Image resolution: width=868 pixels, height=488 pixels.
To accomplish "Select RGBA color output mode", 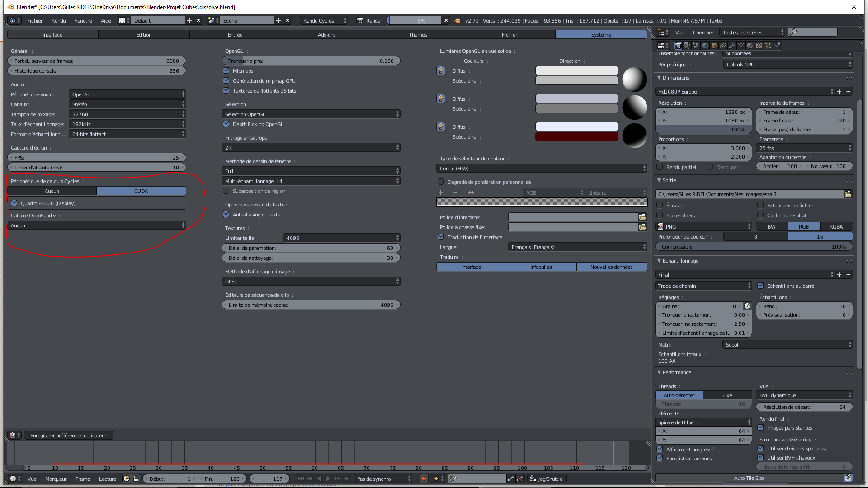I will click(x=836, y=226).
